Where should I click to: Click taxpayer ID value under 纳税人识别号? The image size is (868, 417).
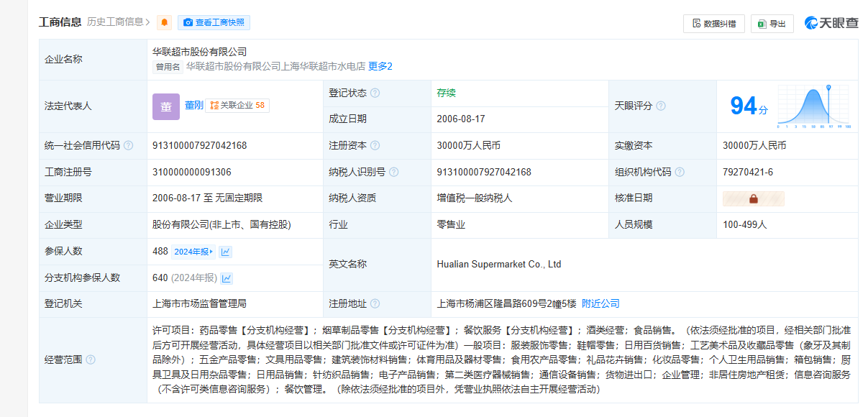point(484,172)
